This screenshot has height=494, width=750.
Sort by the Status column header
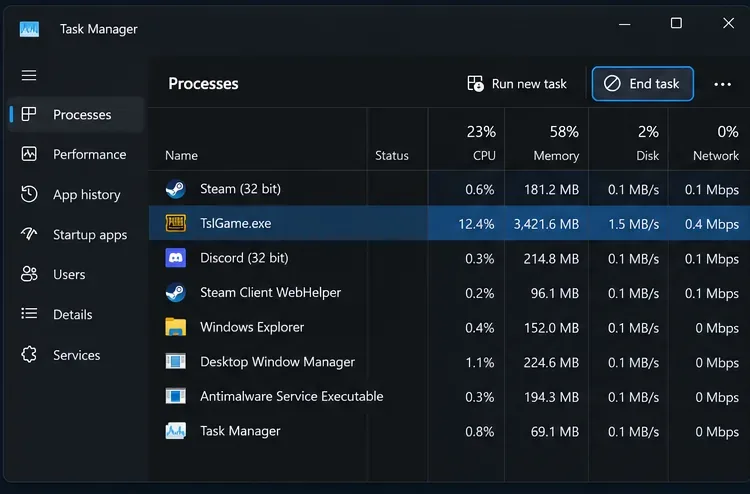[x=392, y=155]
